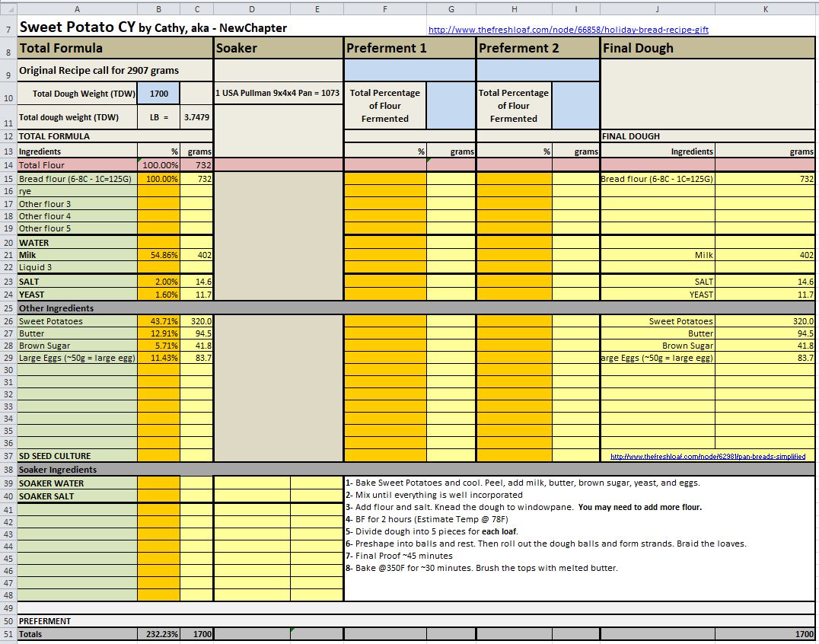This screenshot has height=644, width=819.
Task: Select row 14 header
Action: coord(8,165)
